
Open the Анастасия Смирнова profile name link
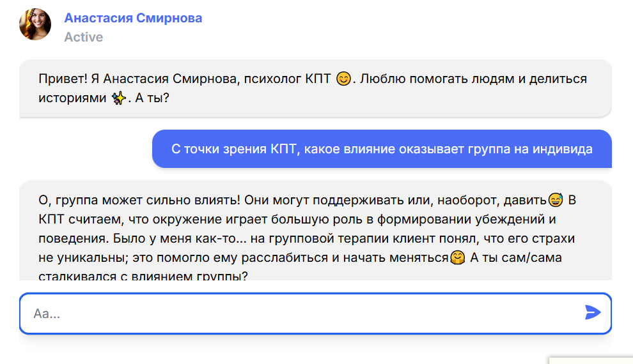[133, 18]
